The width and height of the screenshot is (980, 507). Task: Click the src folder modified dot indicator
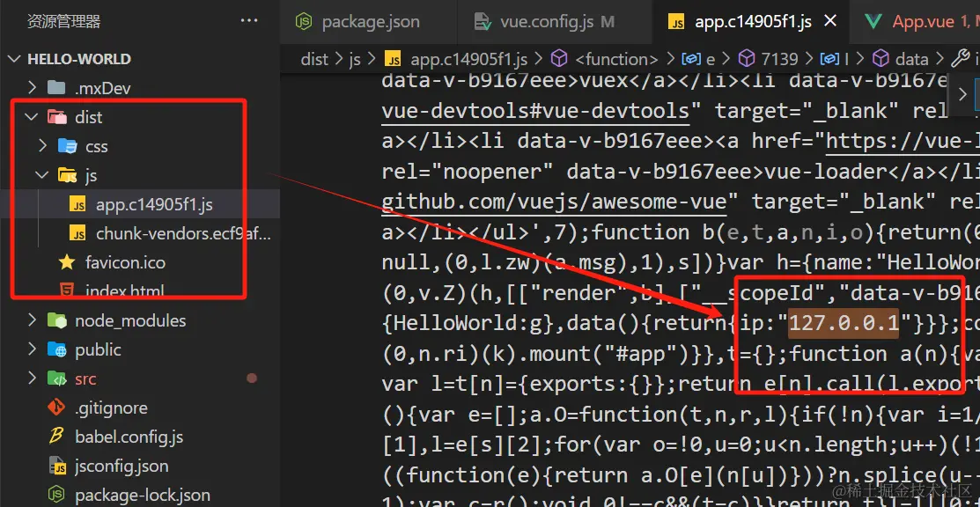pos(252,378)
